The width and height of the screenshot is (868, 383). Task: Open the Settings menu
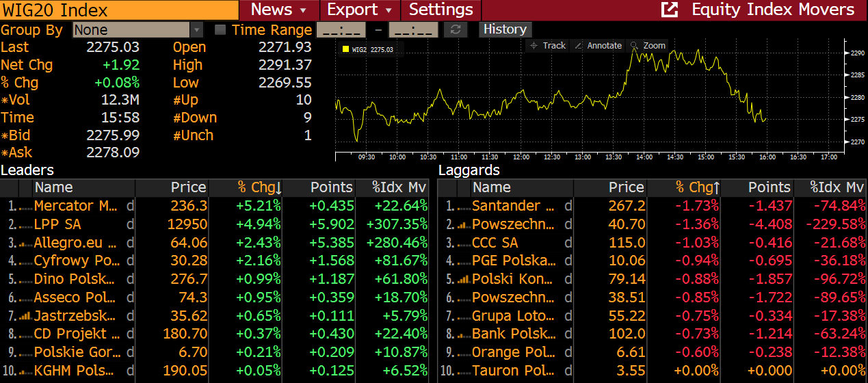point(441,10)
